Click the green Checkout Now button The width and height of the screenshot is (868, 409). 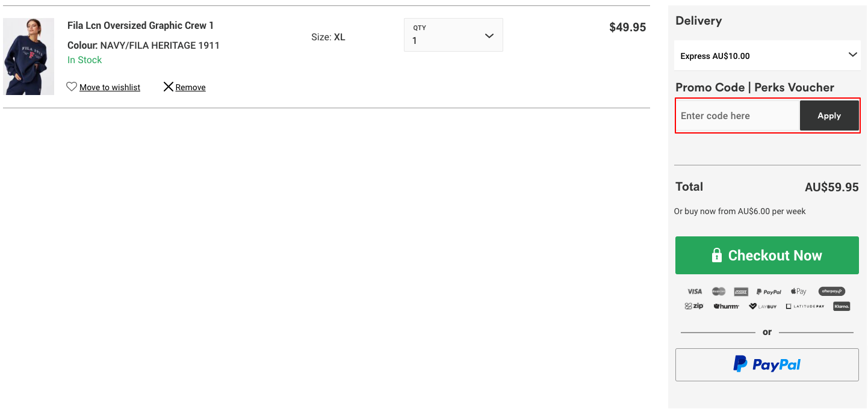tap(767, 255)
